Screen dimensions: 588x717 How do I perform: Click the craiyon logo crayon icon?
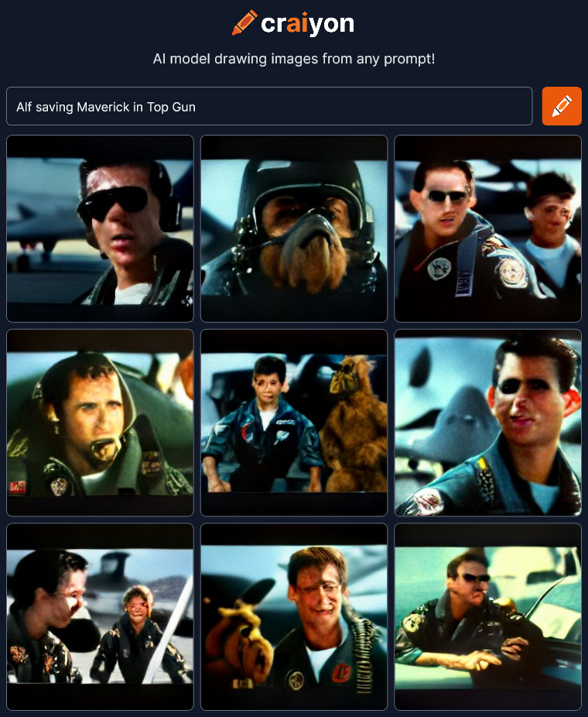tap(244, 22)
